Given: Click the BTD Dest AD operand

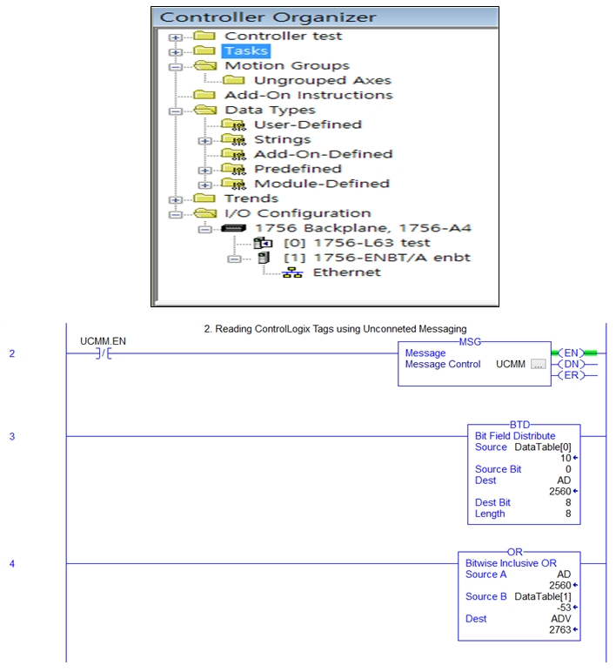Looking at the screenshot, I should pos(564,480).
